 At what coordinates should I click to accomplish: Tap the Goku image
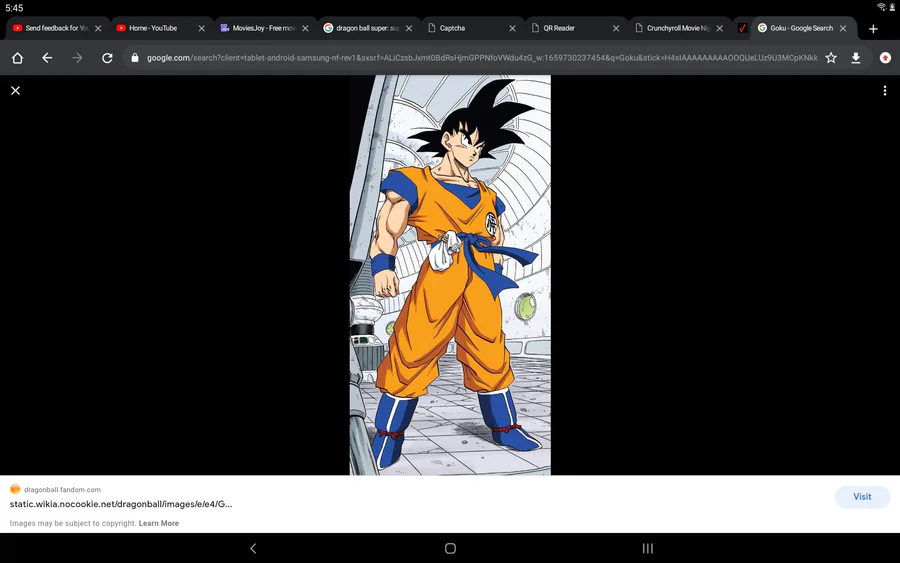(451, 275)
